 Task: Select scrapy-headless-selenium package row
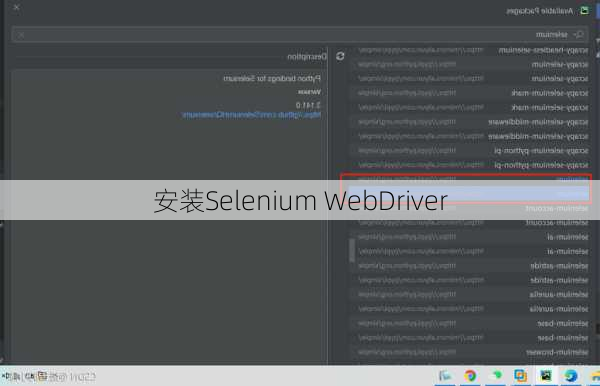[x=470, y=50]
